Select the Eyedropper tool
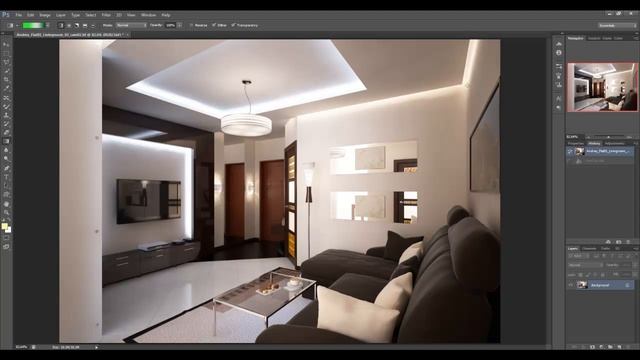640x360 pixels. 6,89
